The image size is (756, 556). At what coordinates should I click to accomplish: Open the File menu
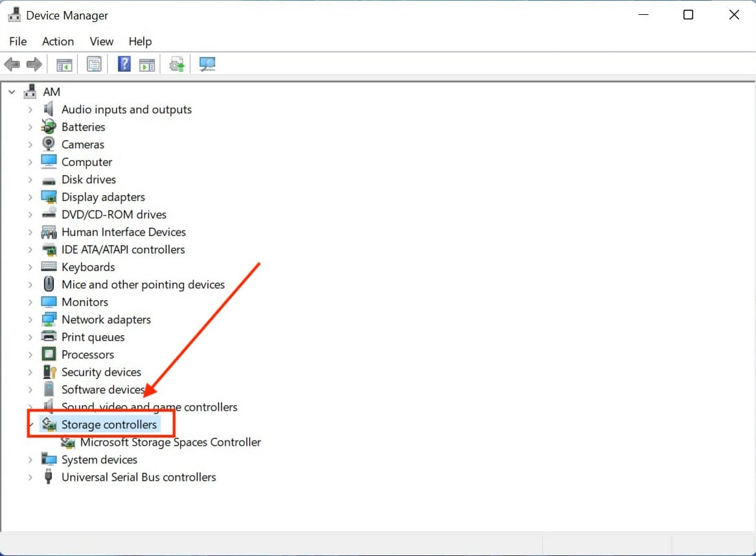click(17, 41)
